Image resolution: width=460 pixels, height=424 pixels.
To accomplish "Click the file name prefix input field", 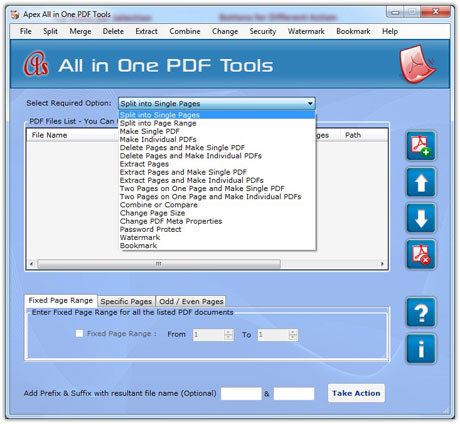I will tap(241, 394).
